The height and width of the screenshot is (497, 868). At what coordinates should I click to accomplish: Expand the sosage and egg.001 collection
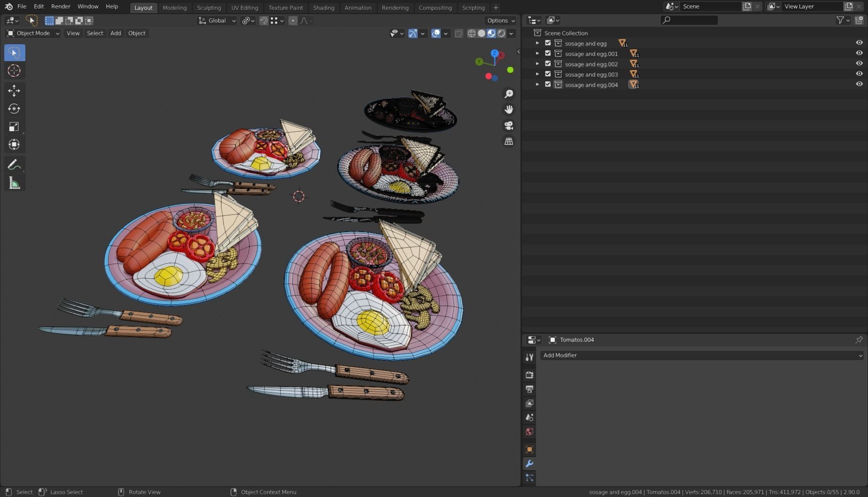point(537,53)
